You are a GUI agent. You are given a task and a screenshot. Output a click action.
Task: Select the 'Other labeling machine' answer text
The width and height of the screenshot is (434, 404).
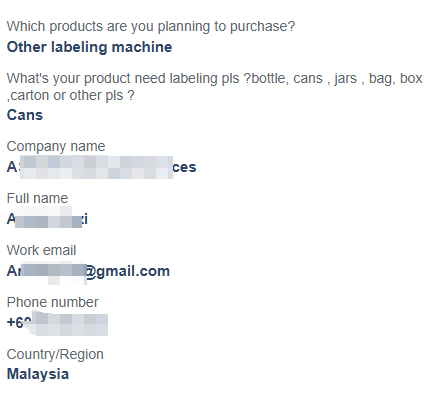click(89, 47)
